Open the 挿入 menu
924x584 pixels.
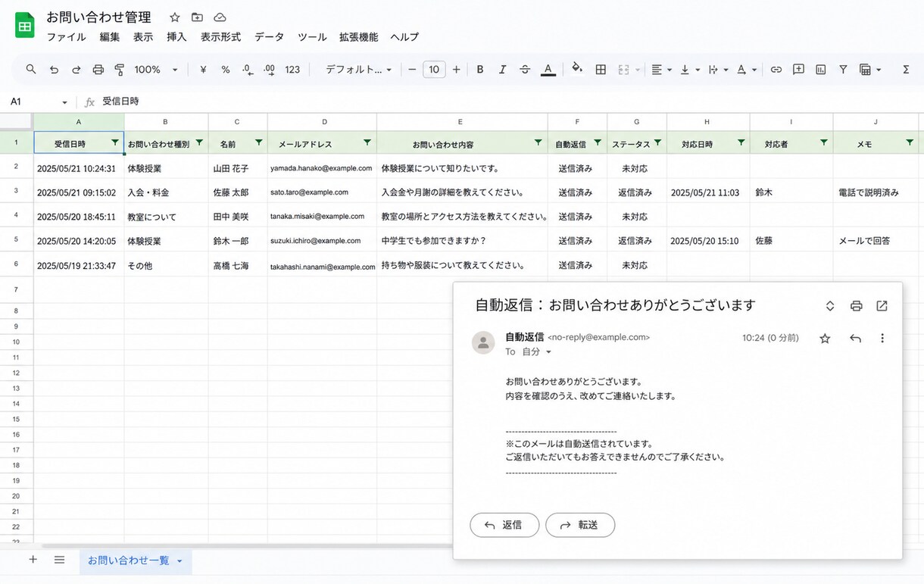(176, 37)
